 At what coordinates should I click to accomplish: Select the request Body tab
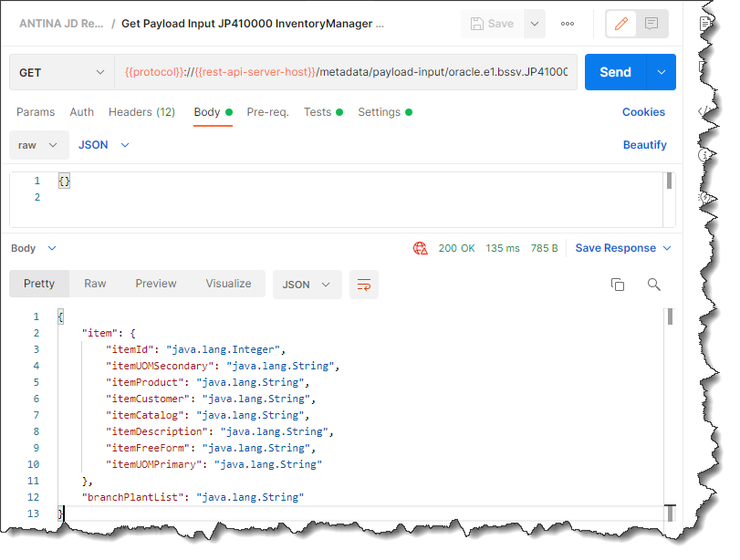[213, 112]
